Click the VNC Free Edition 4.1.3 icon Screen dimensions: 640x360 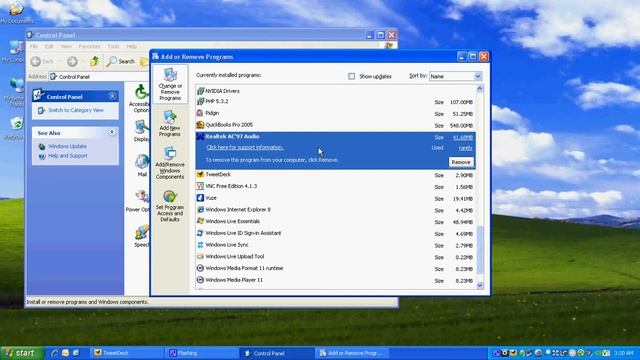coord(200,186)
